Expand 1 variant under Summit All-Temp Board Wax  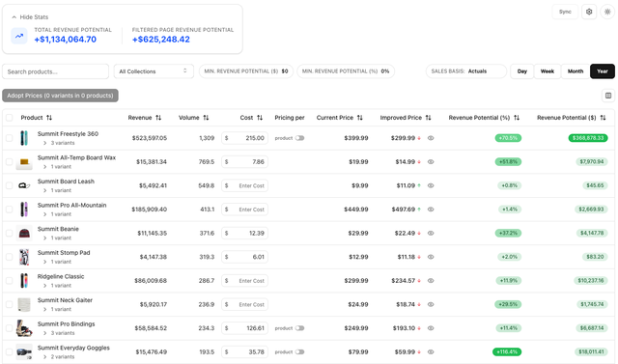click(x=58, y=167)
